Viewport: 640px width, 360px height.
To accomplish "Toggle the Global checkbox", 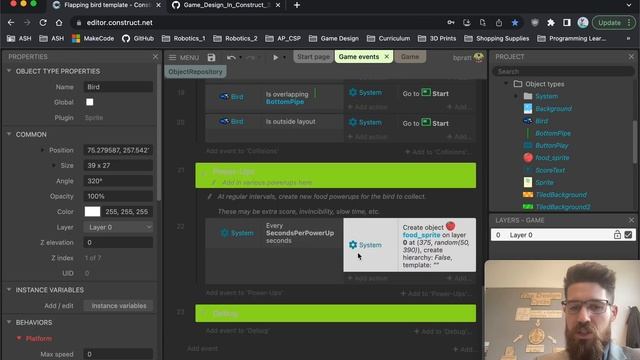I will 90,102.
